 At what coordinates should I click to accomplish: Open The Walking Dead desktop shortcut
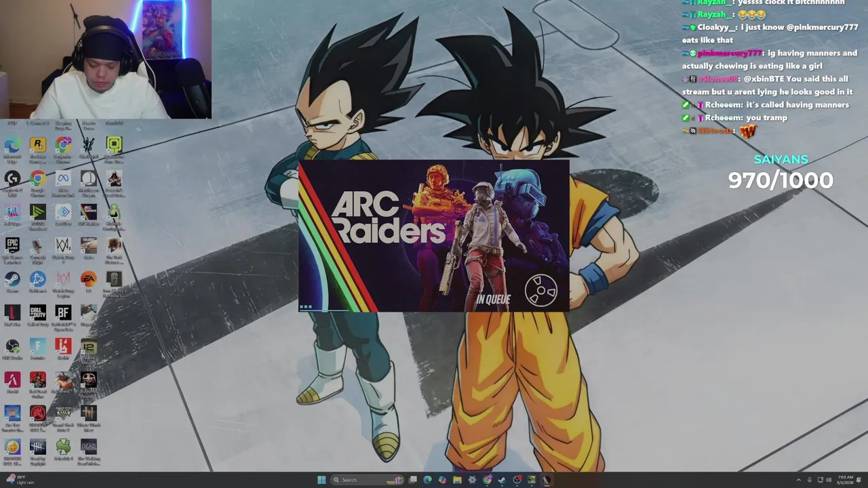click(x=89, y=451)
